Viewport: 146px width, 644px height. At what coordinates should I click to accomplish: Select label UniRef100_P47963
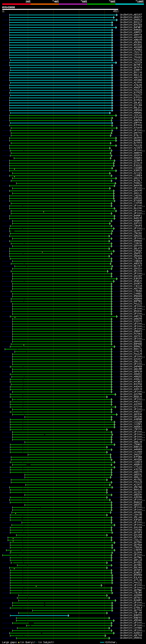coord(131,334)
